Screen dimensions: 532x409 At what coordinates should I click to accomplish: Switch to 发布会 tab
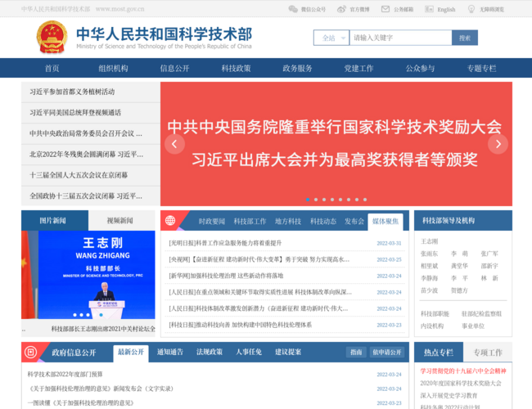[354, 222]
